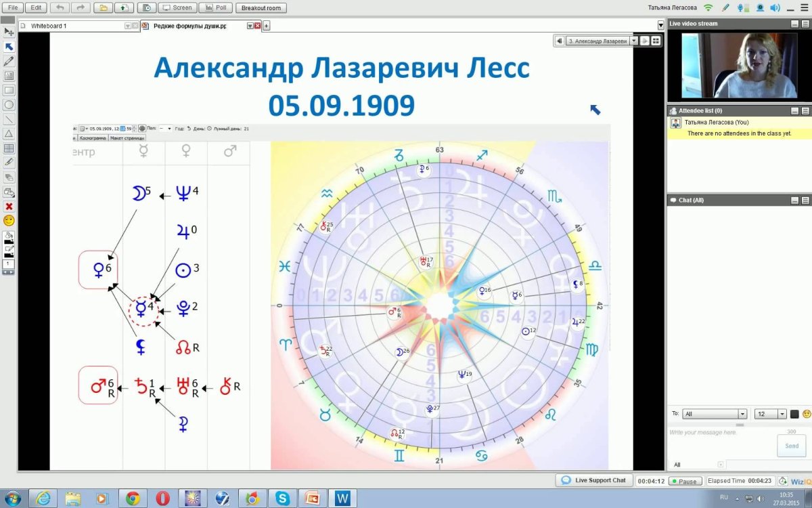Toggle the microphone on
This screenshot has width=812, height=508.
point(740,7)
